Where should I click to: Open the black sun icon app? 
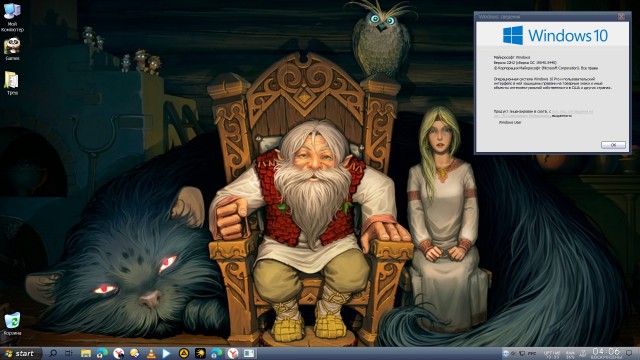pos(200,353)
